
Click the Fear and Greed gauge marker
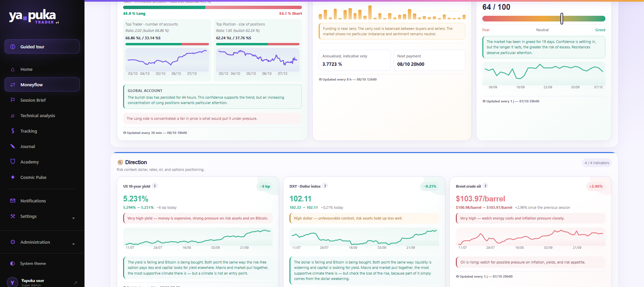561,18
